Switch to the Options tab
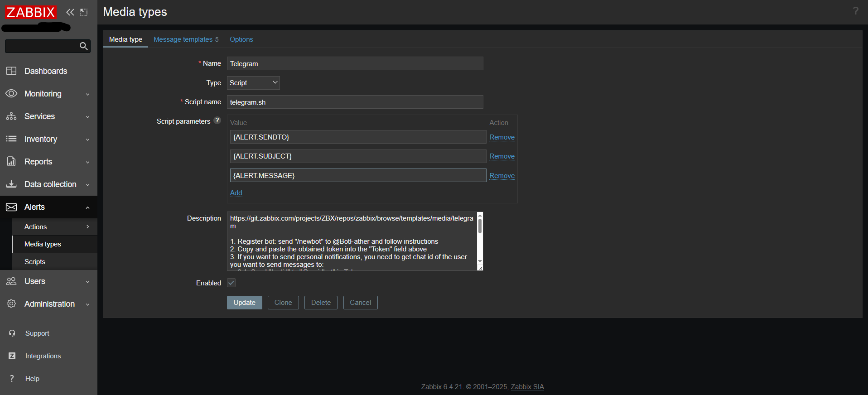The height and width of the screenshot is (395, 868). pos(241,39)
